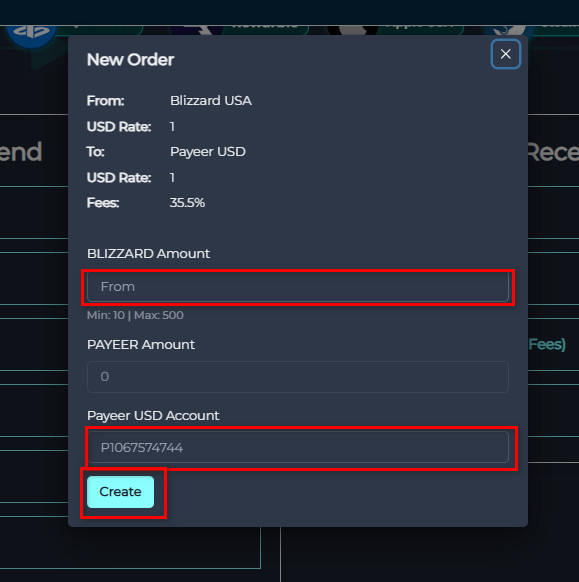579x582 pixels.
Task: Click the BLIZZARD Amount From field
Action: point(298,287)
